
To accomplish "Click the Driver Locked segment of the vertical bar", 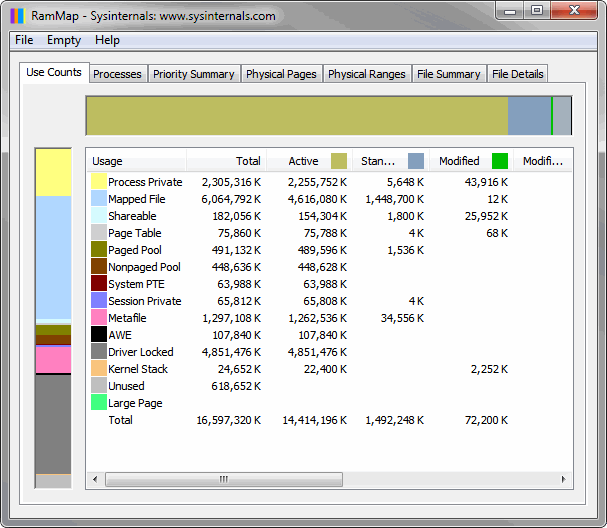I will tap(53, 424).
